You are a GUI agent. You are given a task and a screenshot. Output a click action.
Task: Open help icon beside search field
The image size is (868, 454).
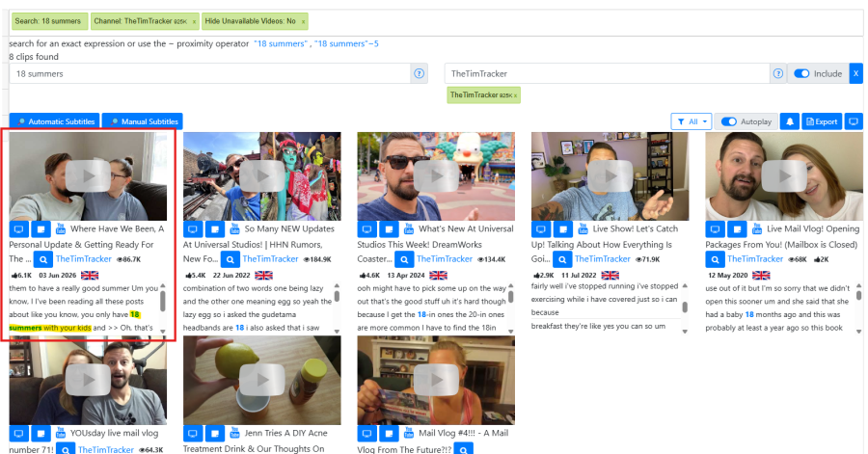420,73
